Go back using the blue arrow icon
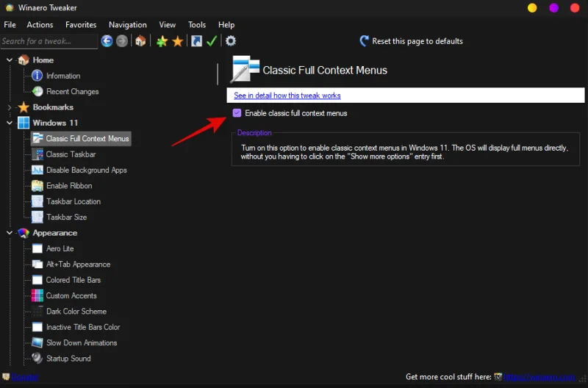 point(107,41)
